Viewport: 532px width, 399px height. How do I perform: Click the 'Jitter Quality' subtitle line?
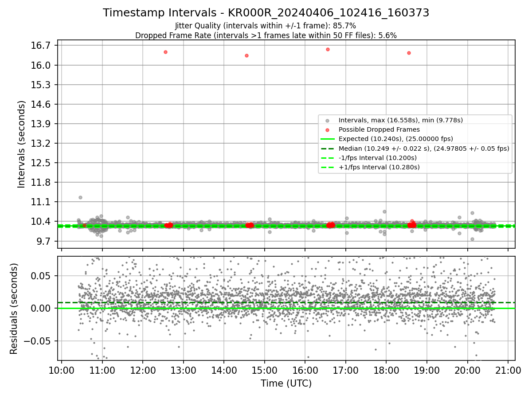tap(266, 26)
